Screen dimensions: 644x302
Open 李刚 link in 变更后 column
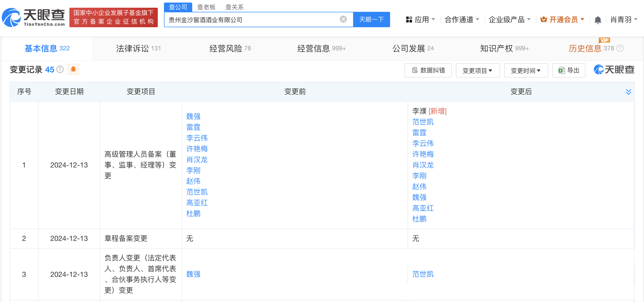point(419,176)
